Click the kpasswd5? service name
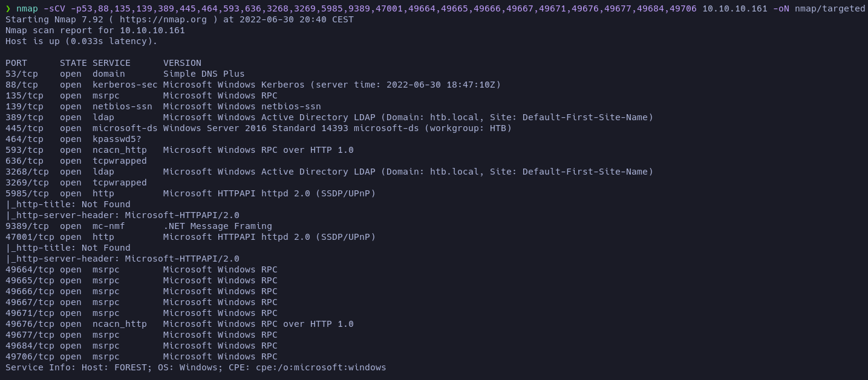 (117, 139)
